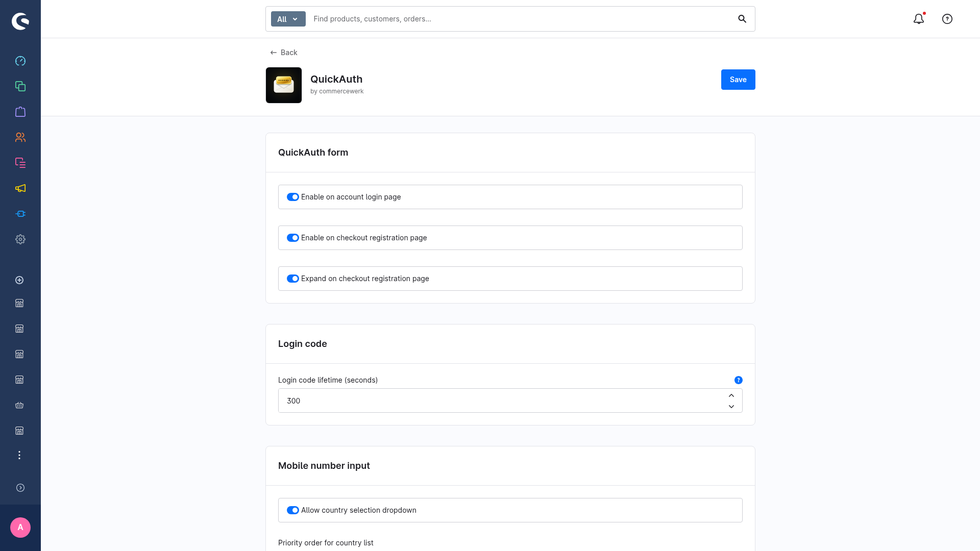Open the basket sales channel icon
The image size is (980, 551).
click(19, 405)
